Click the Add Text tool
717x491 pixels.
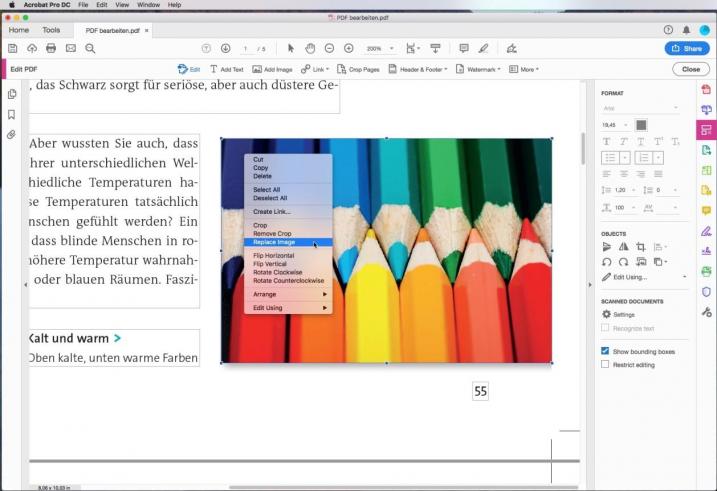click(x=226, y=69)
